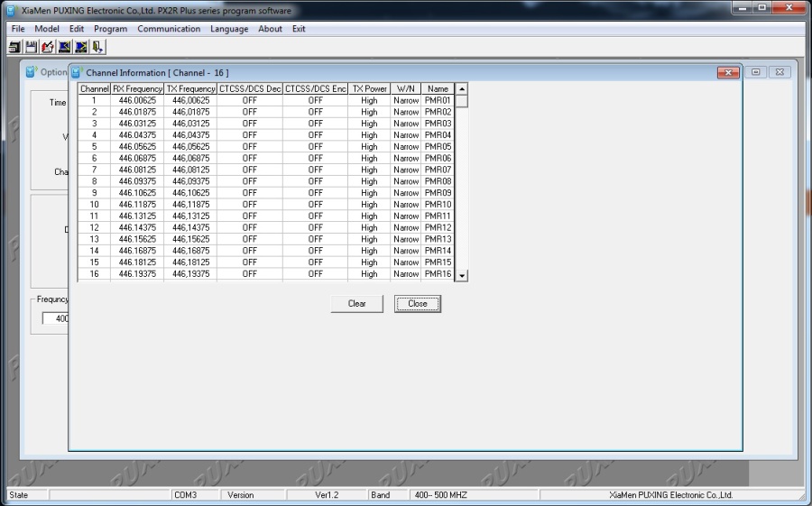Click the Exit door toolbar icon
812x506 pixels.
click(97, 47)
